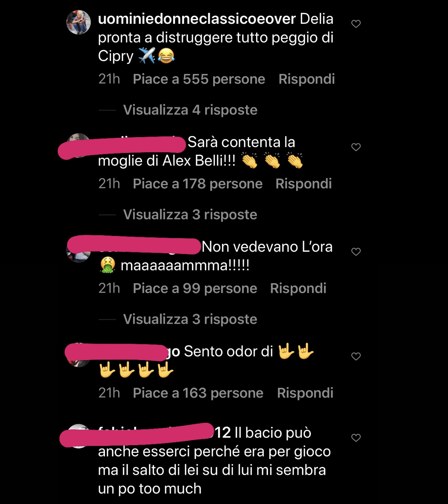Expand replies under the Alex Belli comment
The image size is (448, 504).
(190, 215)
